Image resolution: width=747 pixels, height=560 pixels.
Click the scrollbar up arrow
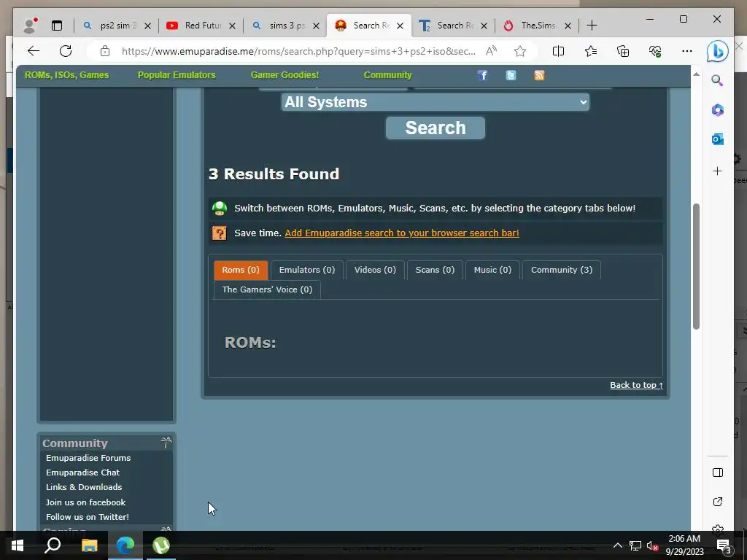(696, 74)
